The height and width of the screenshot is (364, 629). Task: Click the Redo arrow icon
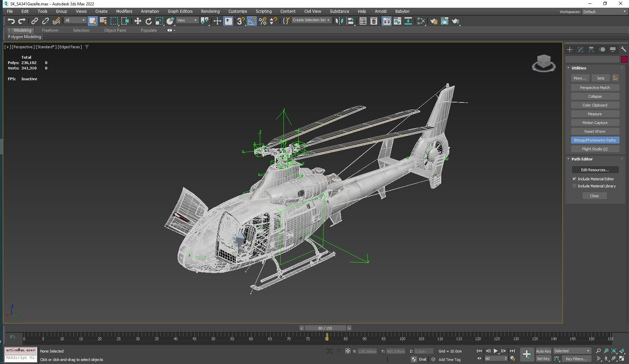pos(22,21)
